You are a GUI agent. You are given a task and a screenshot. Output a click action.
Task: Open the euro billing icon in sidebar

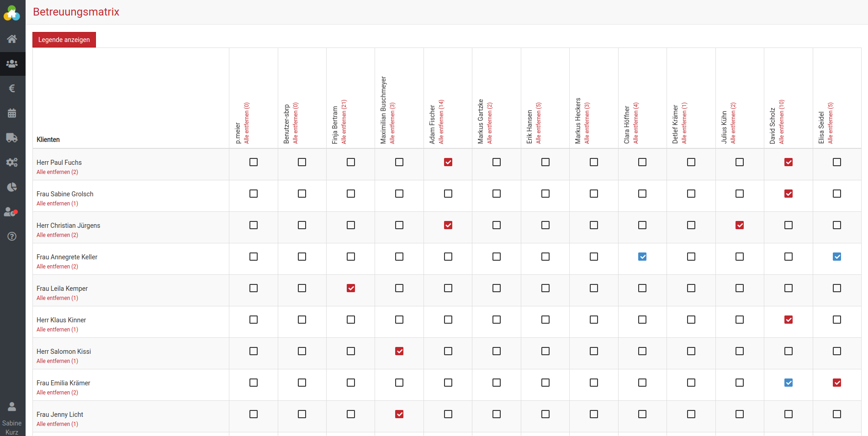pos(12,88)
